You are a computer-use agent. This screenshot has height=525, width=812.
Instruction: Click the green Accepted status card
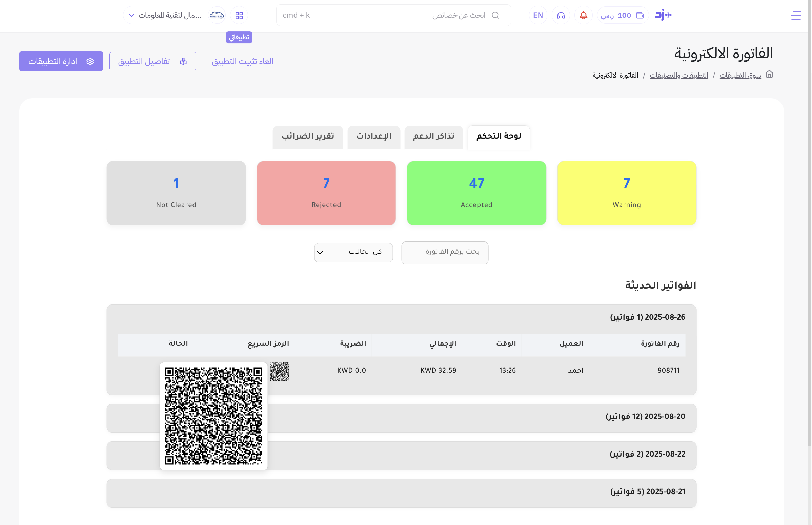pos(476,193)
